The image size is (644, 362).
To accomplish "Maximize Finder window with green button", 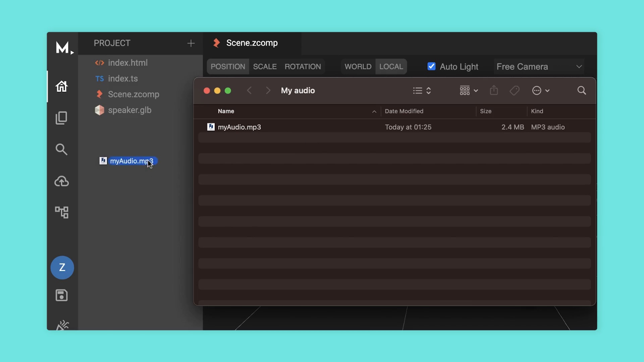I will [228, 91].
